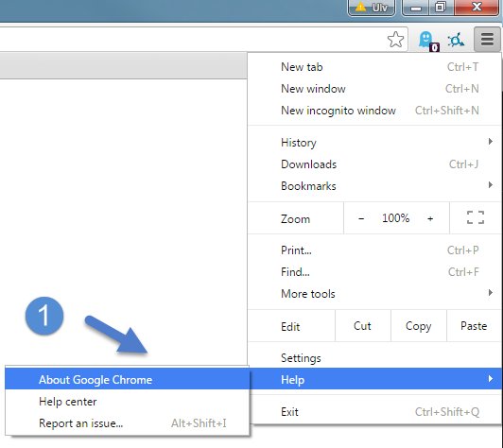Viewport: 503px width, 448px height.
Task: Open Chrome Settings
Action: pyautogui.click(x=374, y=358)
